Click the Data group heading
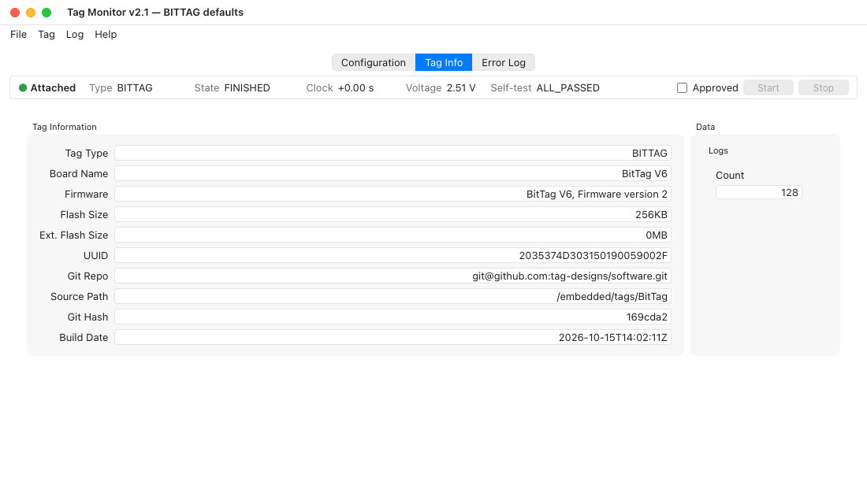The height and width of the screenshot is (504, 867). 705,127
